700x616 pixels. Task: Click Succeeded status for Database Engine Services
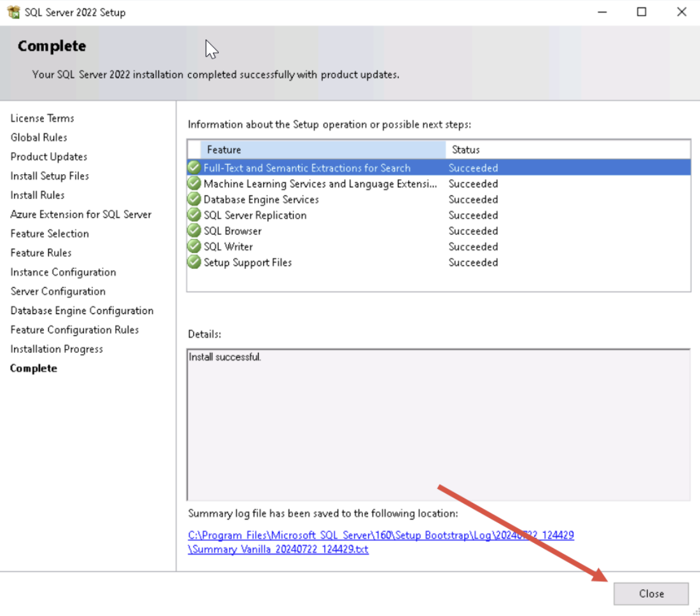click(473, 199)
